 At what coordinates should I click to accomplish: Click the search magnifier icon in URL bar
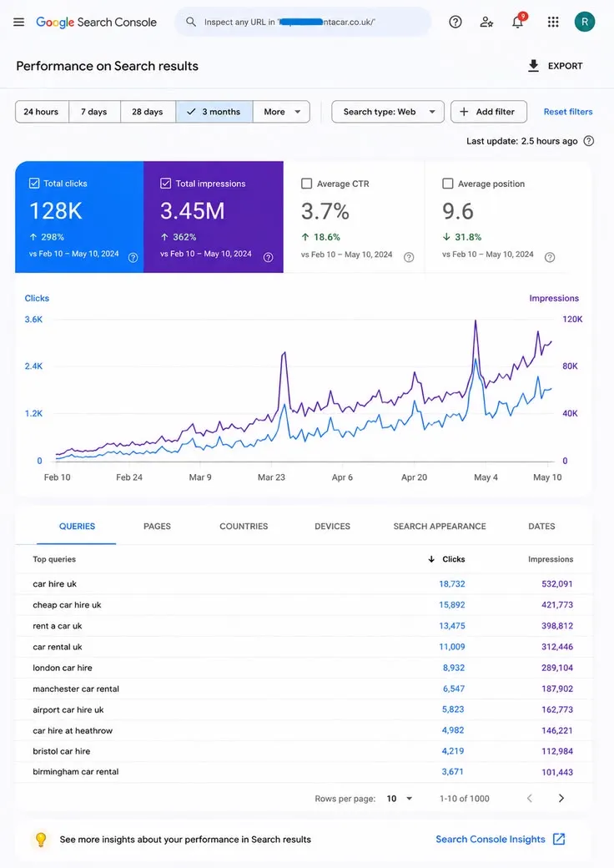coord(191,23)
